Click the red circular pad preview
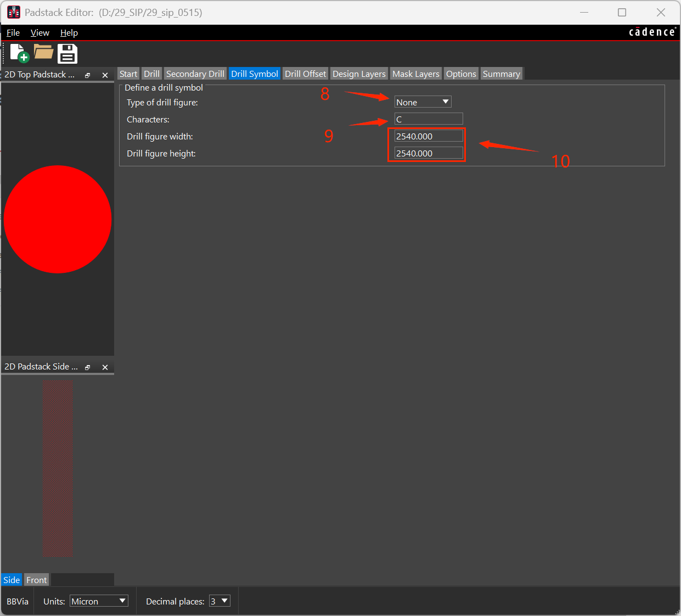Image resolution: width=681 pixels, height=616 pixels. (x=58, y=219)
